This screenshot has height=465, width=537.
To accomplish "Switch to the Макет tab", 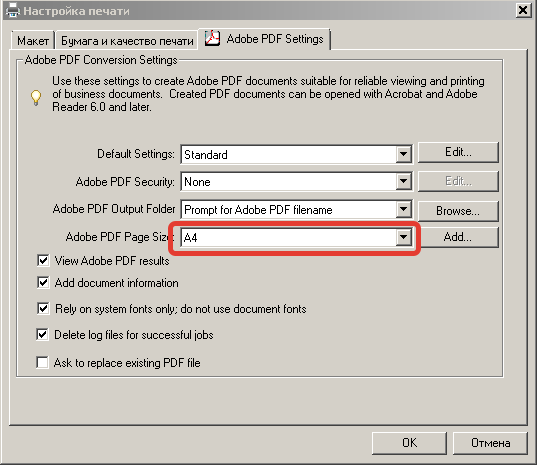I will (x=33, y=41).
